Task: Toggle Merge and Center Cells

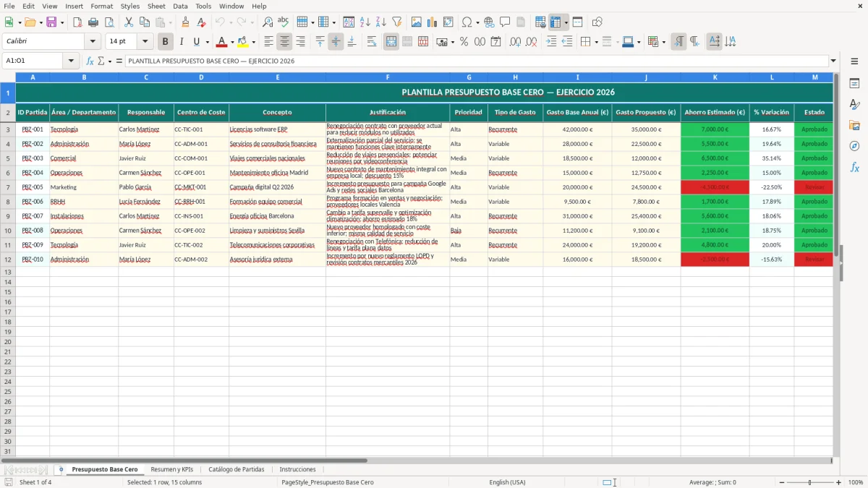Action: [x=391, y=42]
